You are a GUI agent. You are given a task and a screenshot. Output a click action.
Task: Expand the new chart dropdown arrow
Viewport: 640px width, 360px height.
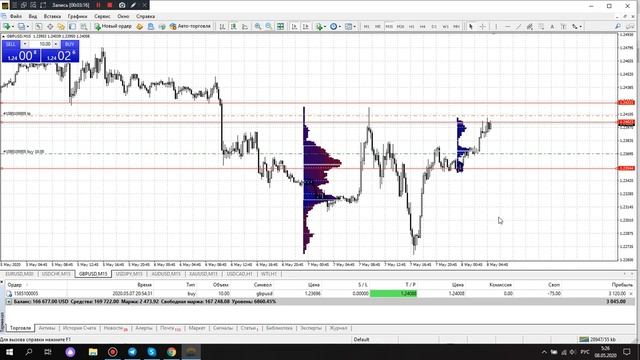coord(13,27)
